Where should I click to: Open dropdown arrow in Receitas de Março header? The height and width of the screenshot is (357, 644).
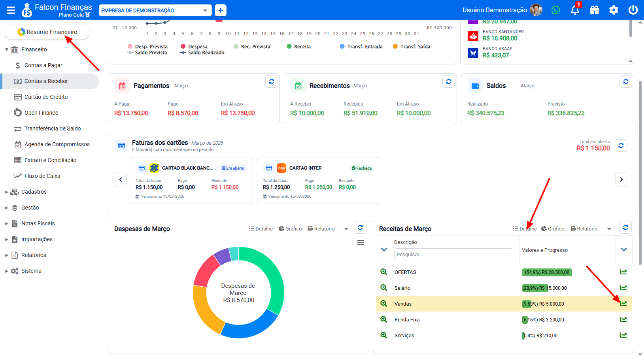coord(609,229)
